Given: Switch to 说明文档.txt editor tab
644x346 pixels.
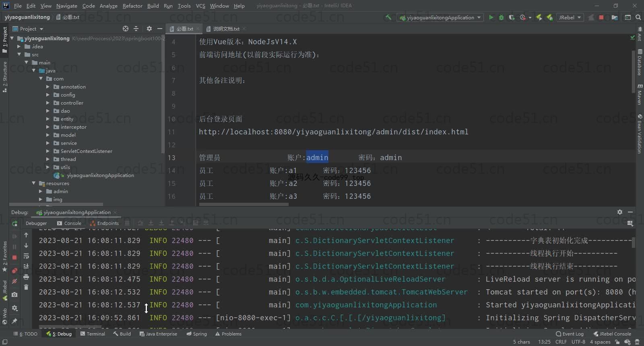Looking at the screenshot, I should (x=226, y=29).
